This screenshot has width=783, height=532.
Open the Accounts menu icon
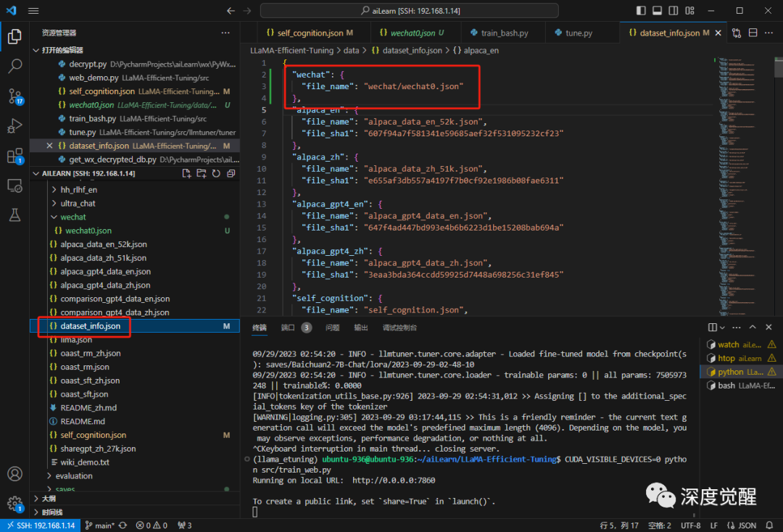[x=15, y=473]
